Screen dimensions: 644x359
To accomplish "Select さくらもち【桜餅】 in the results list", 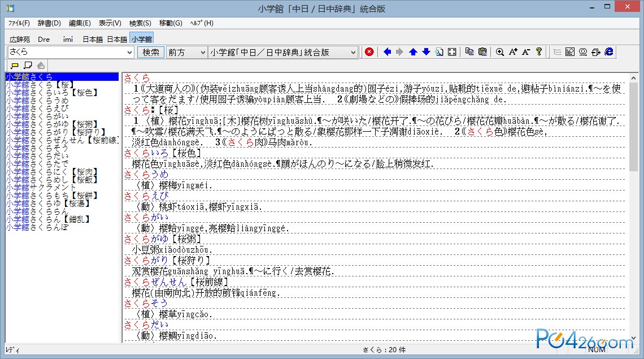I will click(x=52, y=196).
